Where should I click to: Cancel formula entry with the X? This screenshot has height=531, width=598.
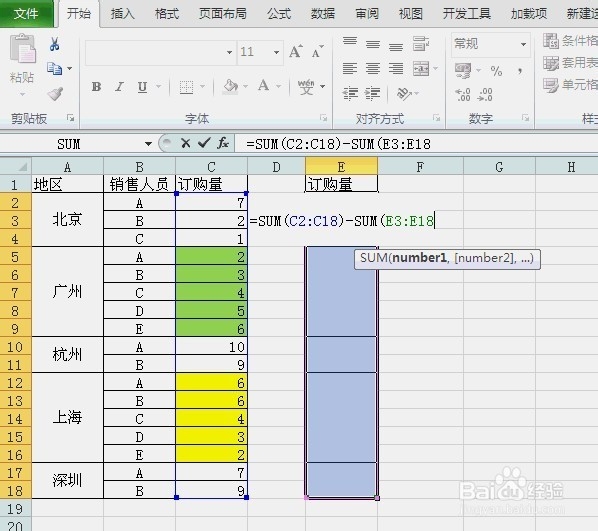point(186,143)
